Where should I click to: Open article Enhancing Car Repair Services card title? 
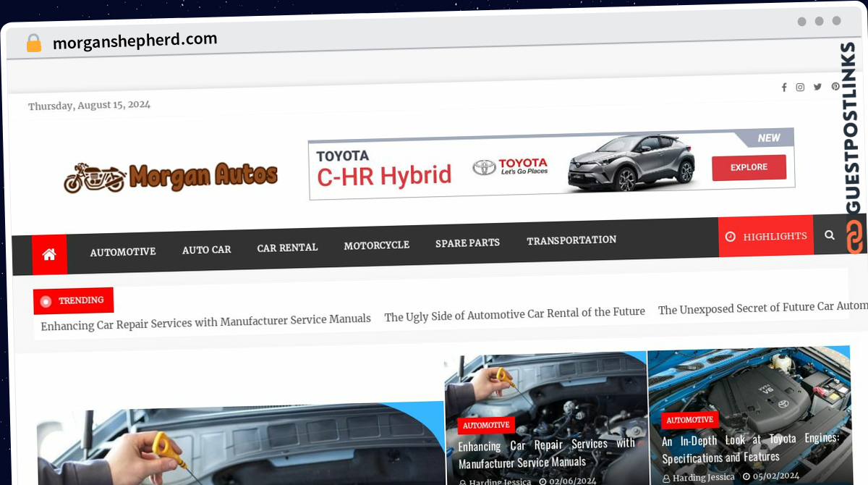point(547,453)
